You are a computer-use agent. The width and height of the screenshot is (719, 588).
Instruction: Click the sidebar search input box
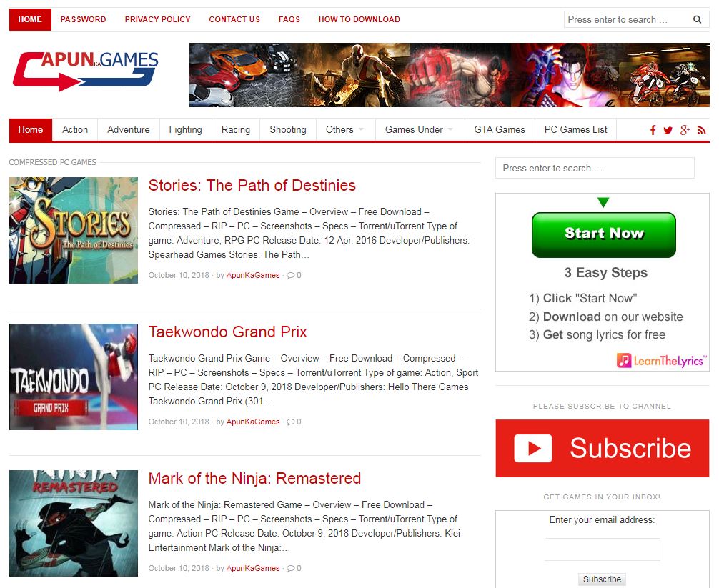(x=594, y=168)
